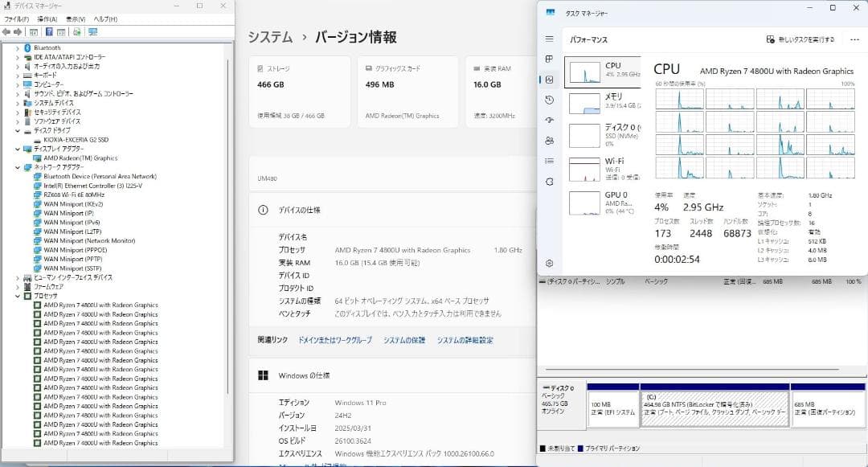Viewport: 868px width, 467px height.
Task: Click the Properties icon in Device Manager toolbar
Action: 61,32
